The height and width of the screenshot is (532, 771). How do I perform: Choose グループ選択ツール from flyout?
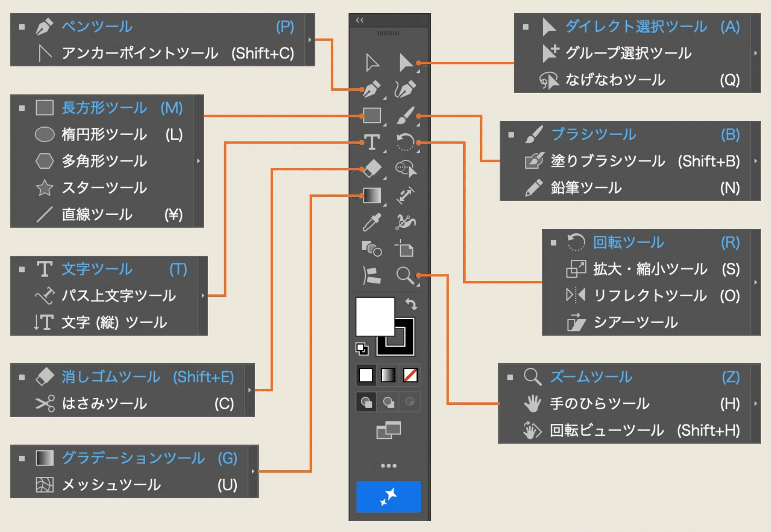(x=633, y=53)
